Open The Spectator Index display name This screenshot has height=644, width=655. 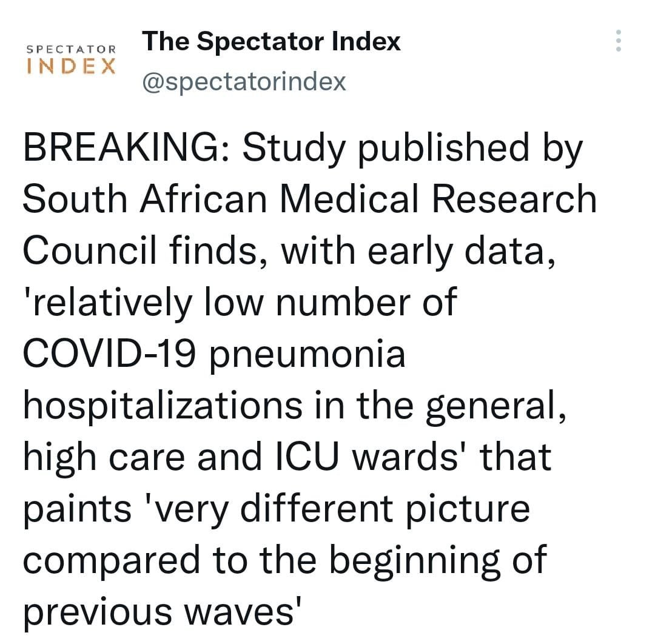[x=271, y=41]
